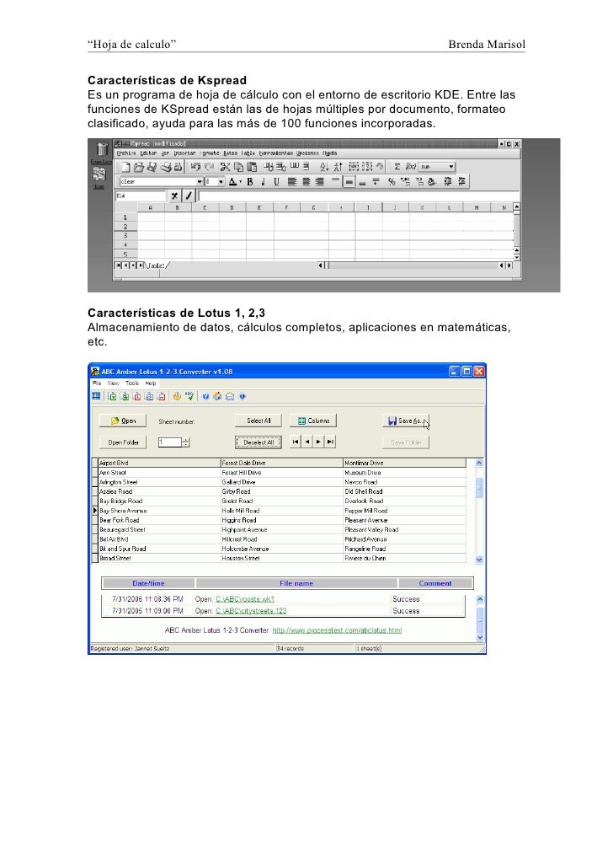Toggle Underline formatting in KSpread
613x868 pixels.
[x=277, y=181]
